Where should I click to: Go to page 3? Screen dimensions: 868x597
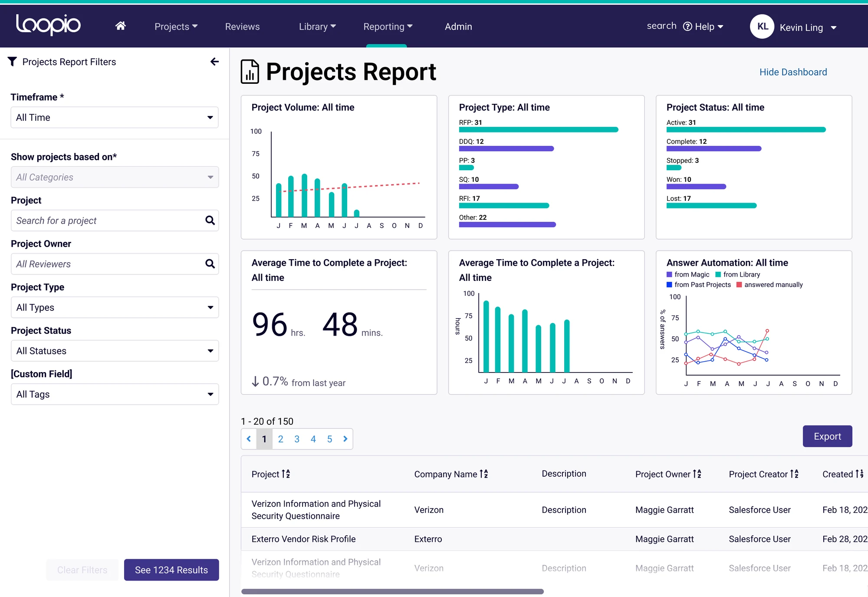click(x=297, y=439)
